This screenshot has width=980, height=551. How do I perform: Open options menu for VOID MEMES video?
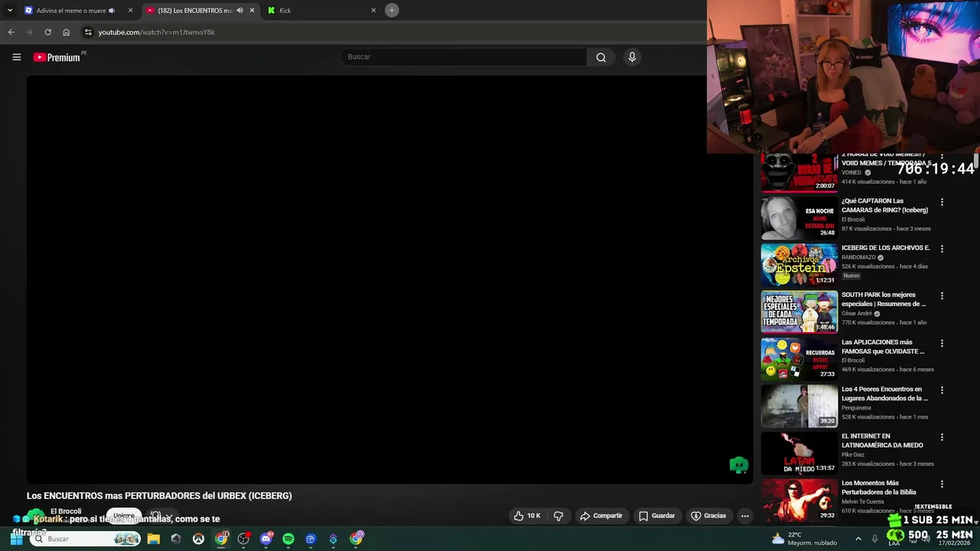[x=942, y=156]
